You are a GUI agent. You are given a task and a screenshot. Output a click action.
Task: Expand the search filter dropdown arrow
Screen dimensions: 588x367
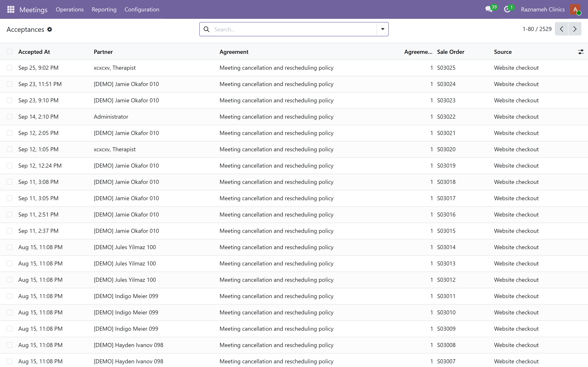tap(382, 29)
